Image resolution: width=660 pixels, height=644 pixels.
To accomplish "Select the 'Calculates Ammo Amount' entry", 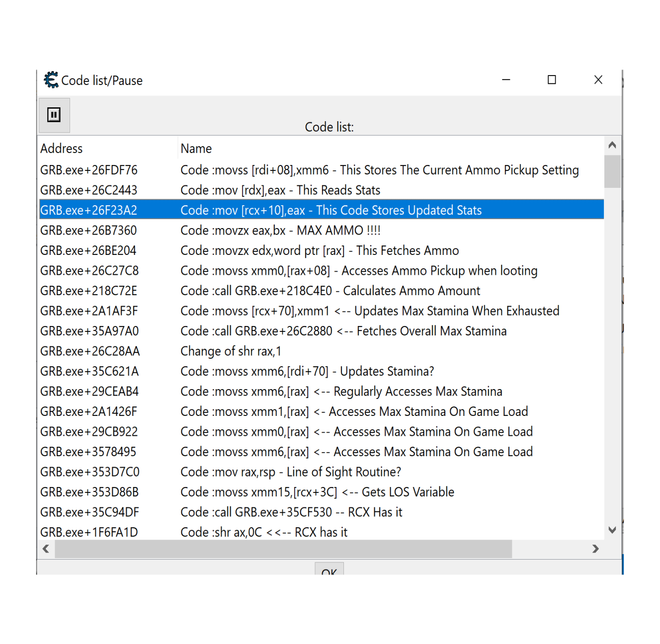I will pos(330,291).
